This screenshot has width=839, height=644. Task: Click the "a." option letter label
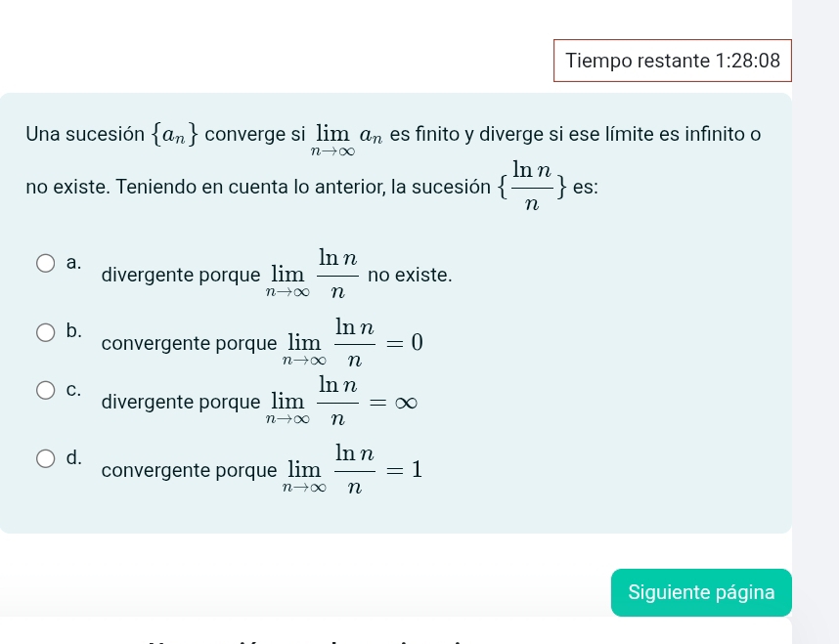pyautogui.click(x=74, y=262)
